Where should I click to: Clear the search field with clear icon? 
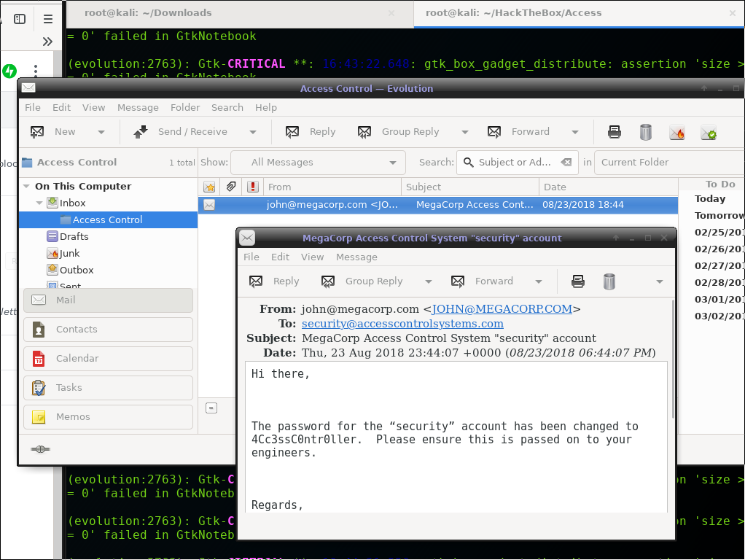coord(566,163)
